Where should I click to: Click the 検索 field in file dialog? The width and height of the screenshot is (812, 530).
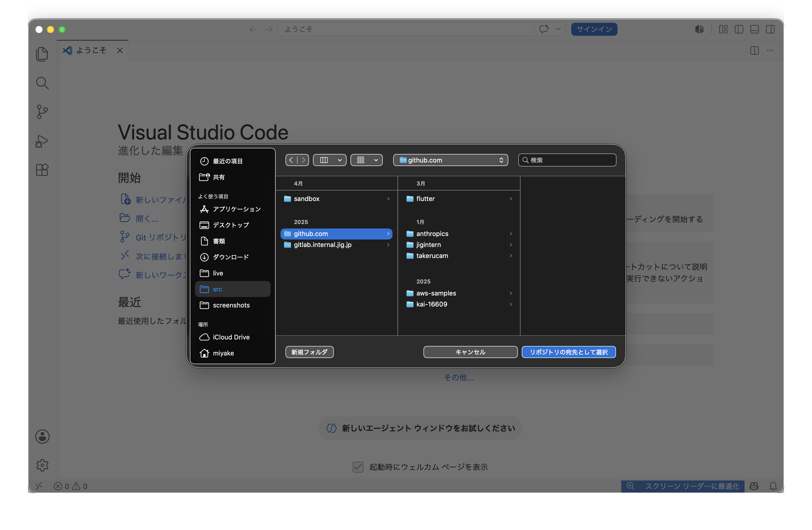(x=567, y=160)
